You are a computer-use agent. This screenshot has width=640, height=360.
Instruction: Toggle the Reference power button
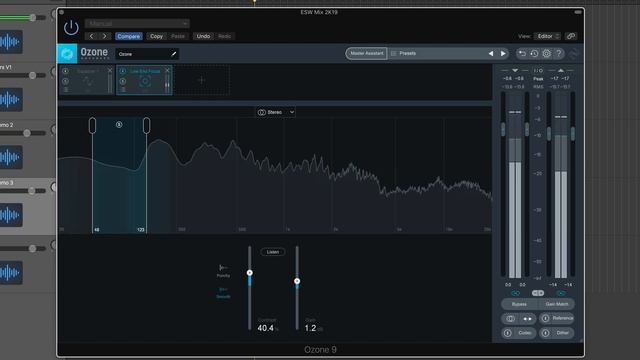[x=545, y=319]
